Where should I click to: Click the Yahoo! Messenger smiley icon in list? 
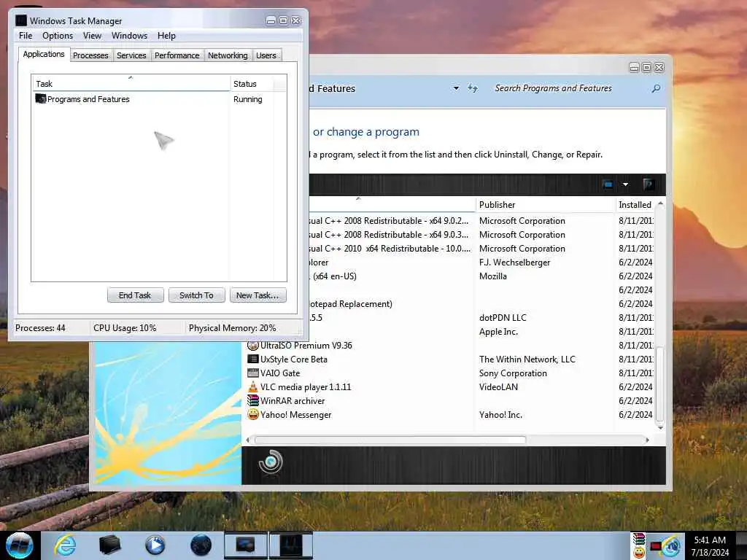(253, 414)
